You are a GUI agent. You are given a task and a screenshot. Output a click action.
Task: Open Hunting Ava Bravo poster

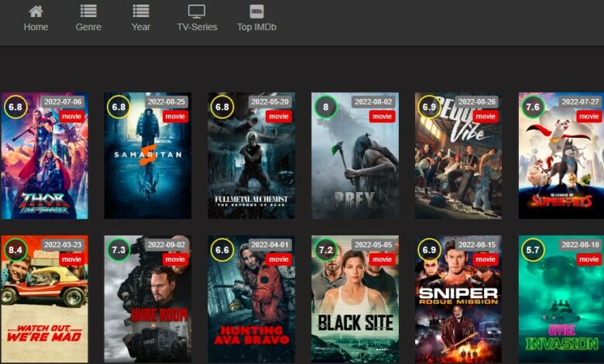[x=252, y=299]
